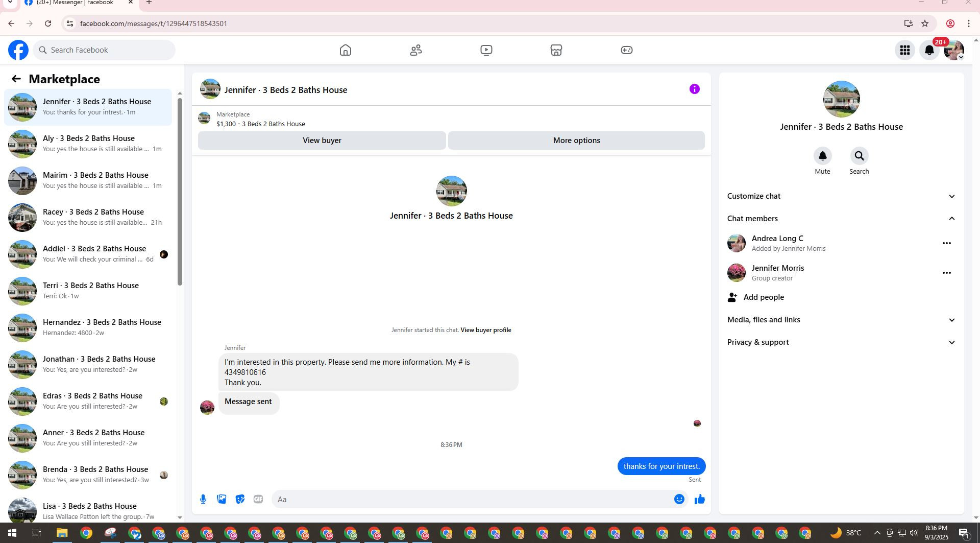Open the notifications bell icon
Screen dimensions: 980x543
pos(929,50)
